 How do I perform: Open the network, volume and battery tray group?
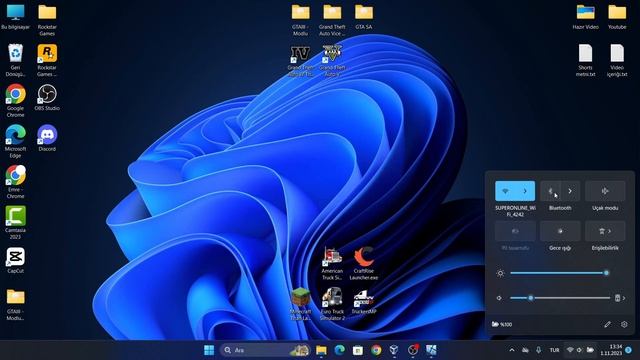coord(580,350)
